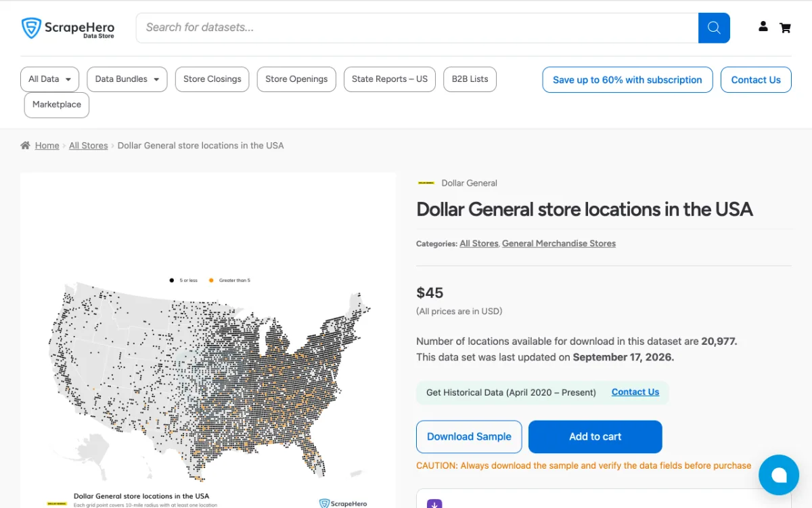Click the CAUTION download sample warning text
812x508 pixels.
583,466
